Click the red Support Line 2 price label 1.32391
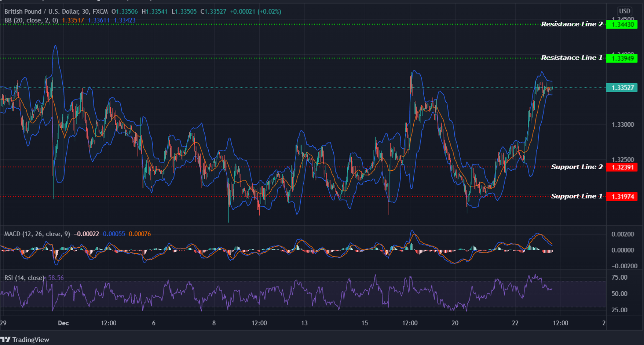The image size is (644, 345). pyautogui.click(x=623, y=167)
